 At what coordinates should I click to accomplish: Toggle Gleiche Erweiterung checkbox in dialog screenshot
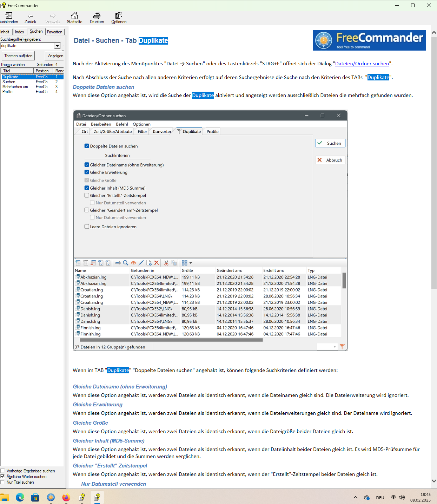coord(87,172)
